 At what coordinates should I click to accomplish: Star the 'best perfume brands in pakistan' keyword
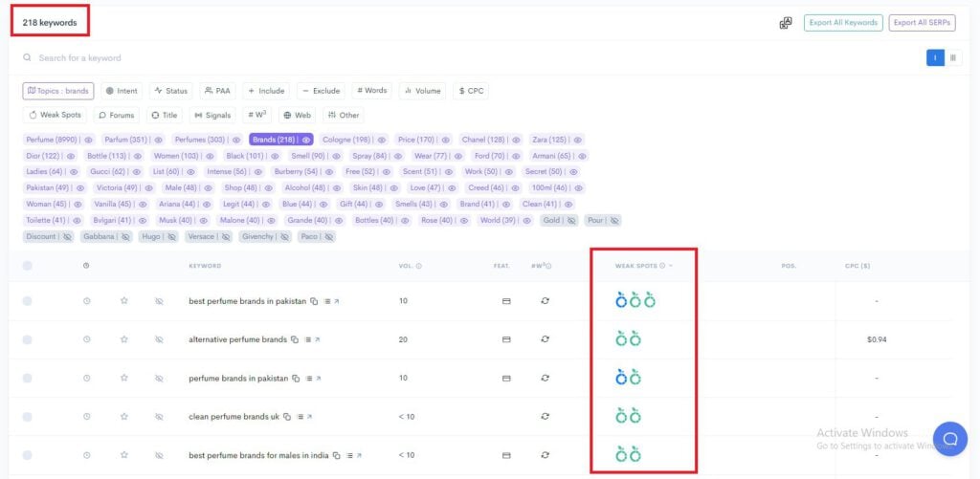(x=123, y=301)
